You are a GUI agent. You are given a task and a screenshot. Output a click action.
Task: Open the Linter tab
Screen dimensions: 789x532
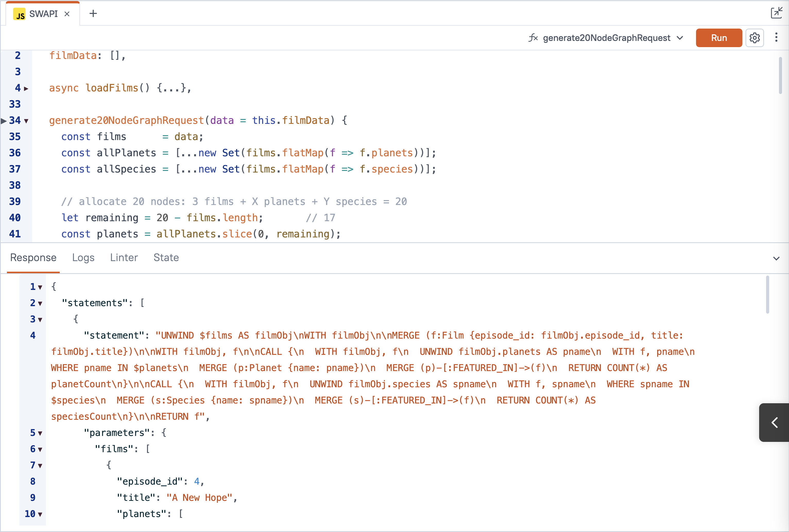click(x=124, y=258)
